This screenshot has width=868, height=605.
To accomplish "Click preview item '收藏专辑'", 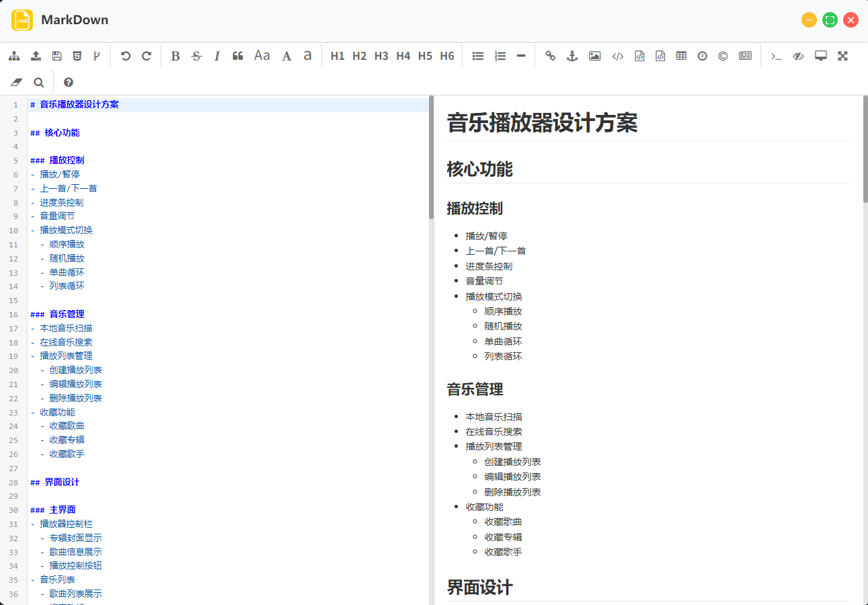I will (x=503, y=537).
